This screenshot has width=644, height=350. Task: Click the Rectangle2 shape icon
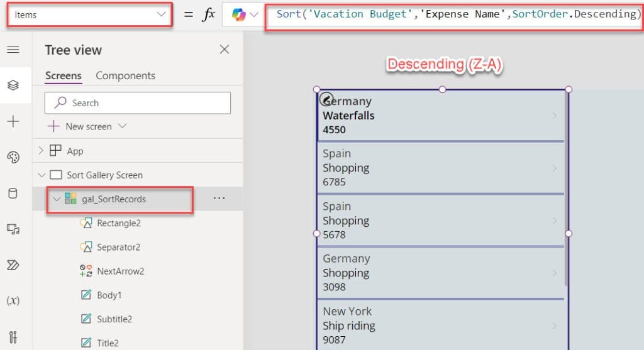point(86,223)
